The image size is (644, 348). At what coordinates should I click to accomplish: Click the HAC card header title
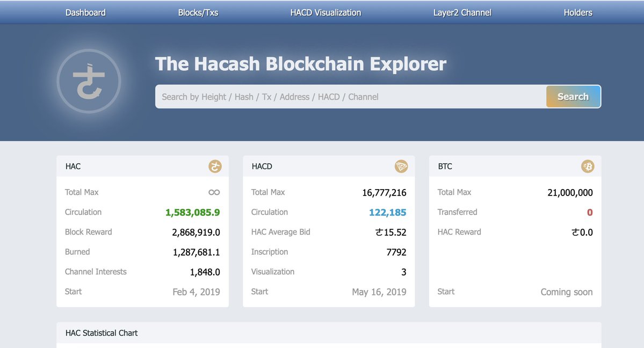(73, 166)
